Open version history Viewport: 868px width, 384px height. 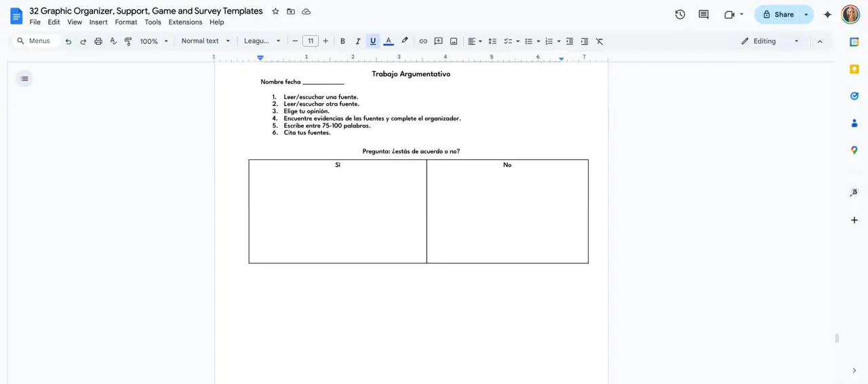pyautogui.click(x=680, y=14)
